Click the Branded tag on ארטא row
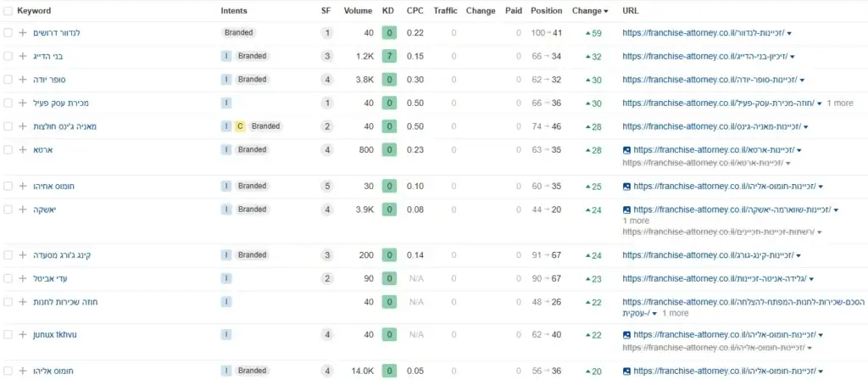Image resolution: width=868 pixels, height=380 pixels. (x=253, y=149)
